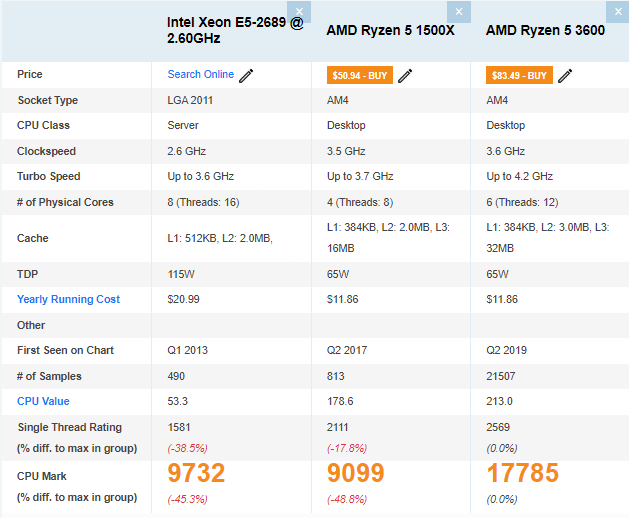Click the Q1 2013 first seen value
629x518 pixels.
pos(187,350)
